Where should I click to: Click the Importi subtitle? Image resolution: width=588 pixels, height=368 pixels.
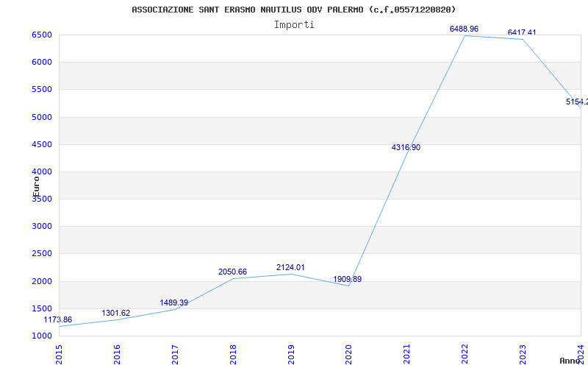pyautogui.click(x=294, y=25)
